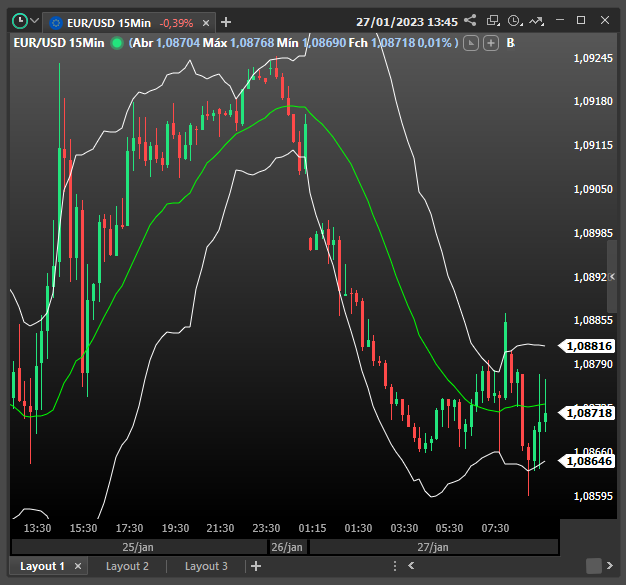Open the three-dot menu in bottom bar
Screen dimensions: 626x585
pos(396,566)
